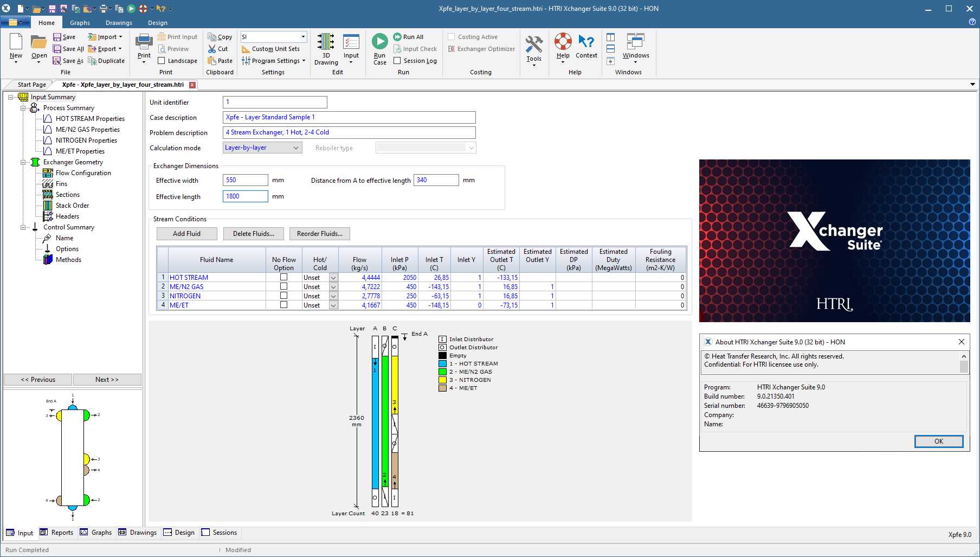980x557 pixels.
Task: Click the Next >> button
Action: point(107,380)
